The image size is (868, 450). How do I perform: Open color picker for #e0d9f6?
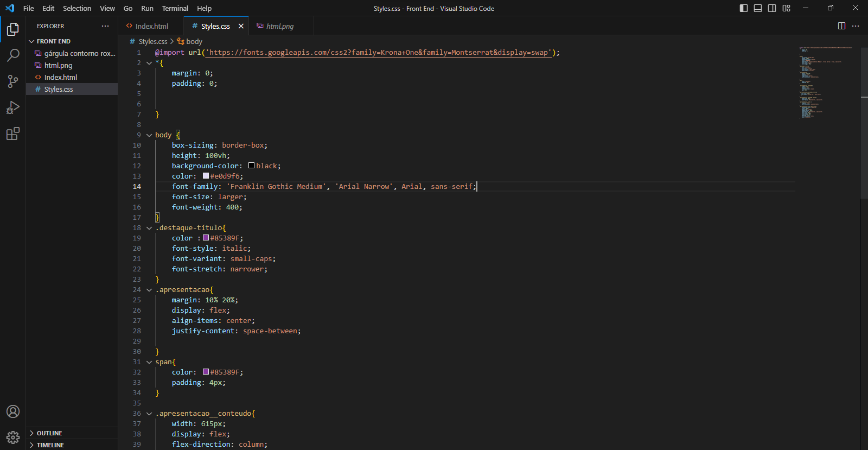click(206, 176)
